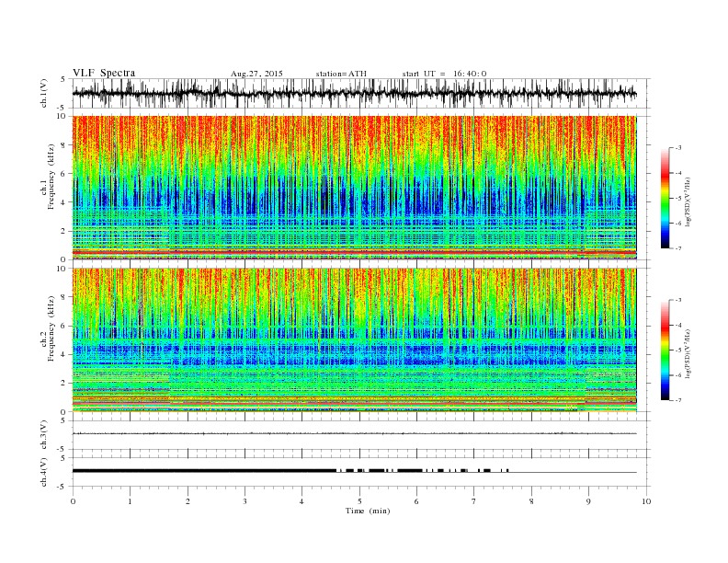728x563 pixels.
Task: Click the time axis rightmost tick label "10"
Action: pyautogui.click(x=646, y=501)
